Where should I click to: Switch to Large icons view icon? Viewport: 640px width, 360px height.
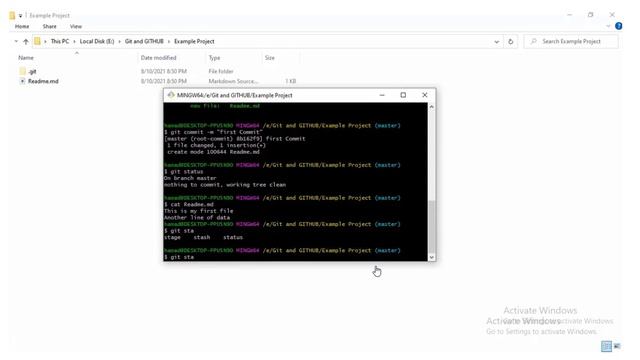pos(617,346)
